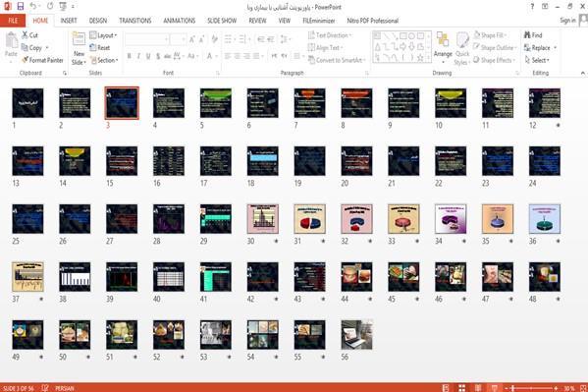
Task: Toggle Numbering list button
Action: coord(243,39)
